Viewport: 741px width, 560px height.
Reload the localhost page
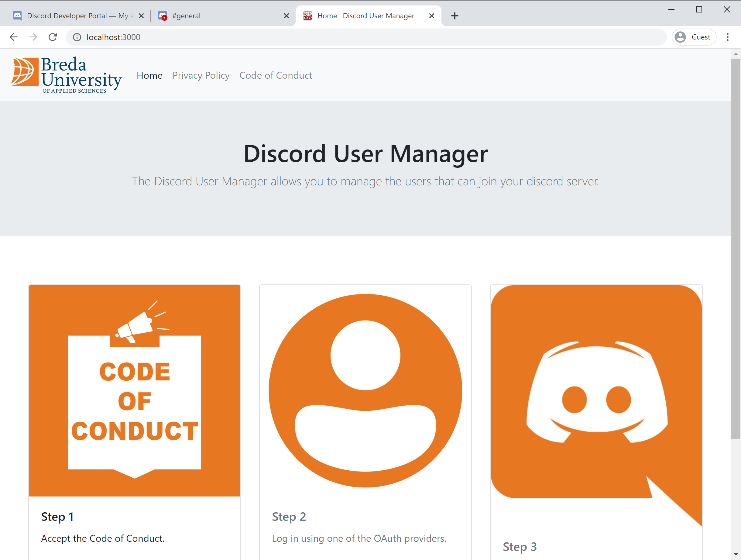click(53, 37)
